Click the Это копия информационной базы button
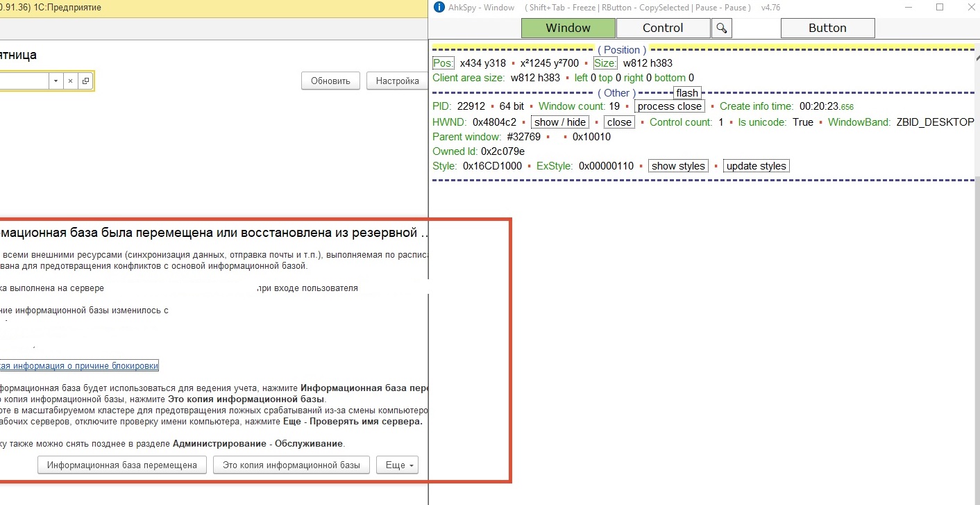This screenshot has width=980, height=505. [x=291, y=465]
